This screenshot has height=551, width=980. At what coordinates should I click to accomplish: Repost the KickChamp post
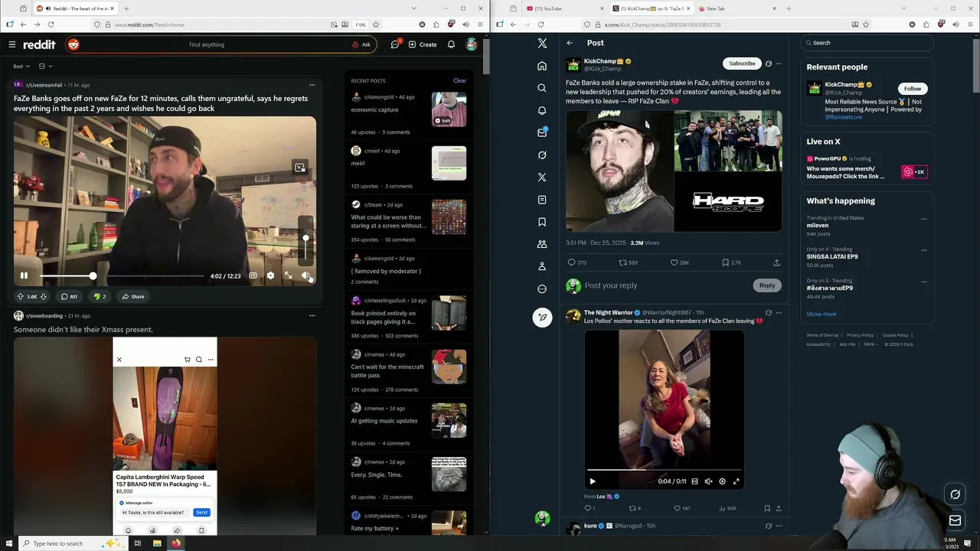pyautogui.click(x=628, y=262)
